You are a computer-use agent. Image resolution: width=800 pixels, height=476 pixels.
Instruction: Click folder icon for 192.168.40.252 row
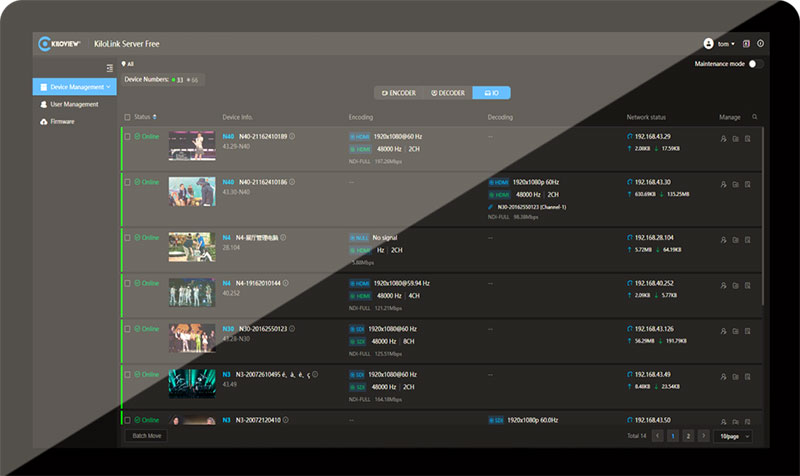736,286
